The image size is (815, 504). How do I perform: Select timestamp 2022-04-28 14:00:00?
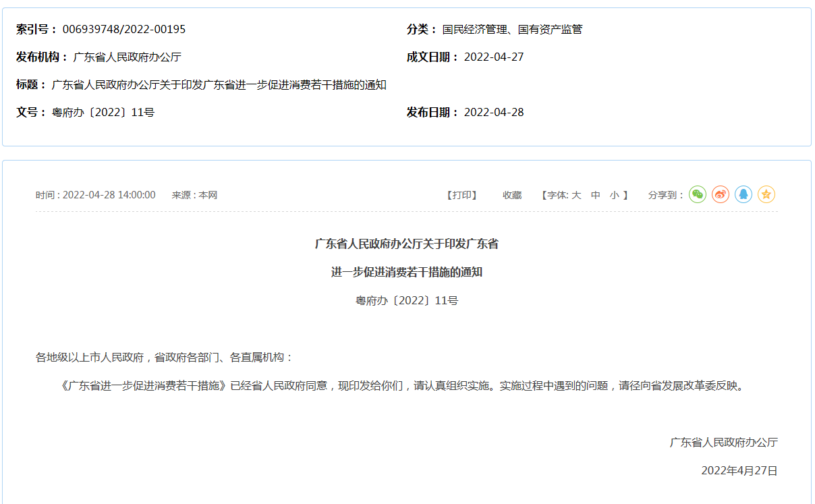(109, 195)
